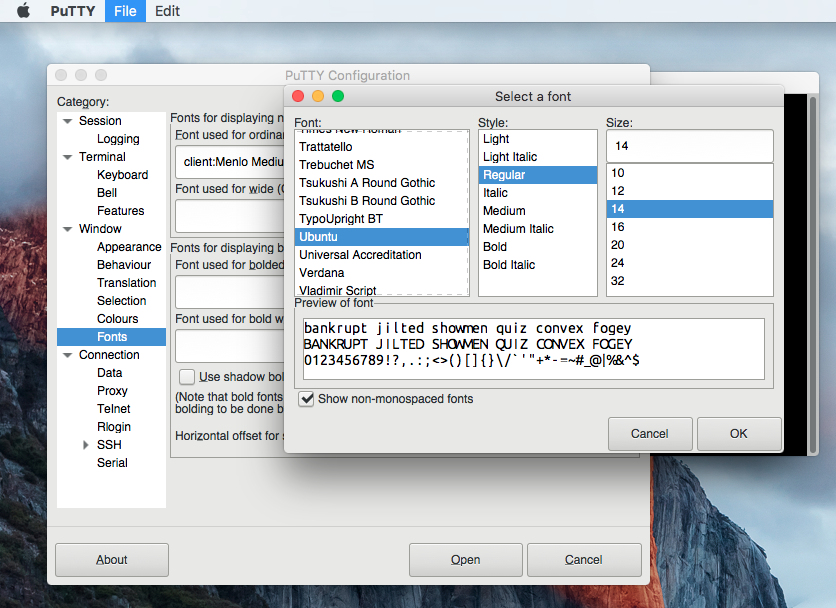836x608 pixels.
Task: Collapse the Terminal category triangle
Action: [67, 157]
